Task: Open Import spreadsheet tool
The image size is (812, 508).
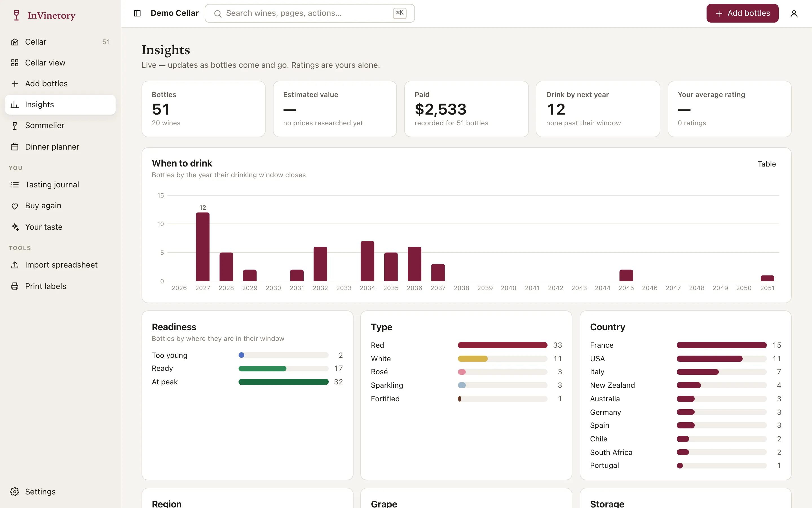Action: click(60, 265)
